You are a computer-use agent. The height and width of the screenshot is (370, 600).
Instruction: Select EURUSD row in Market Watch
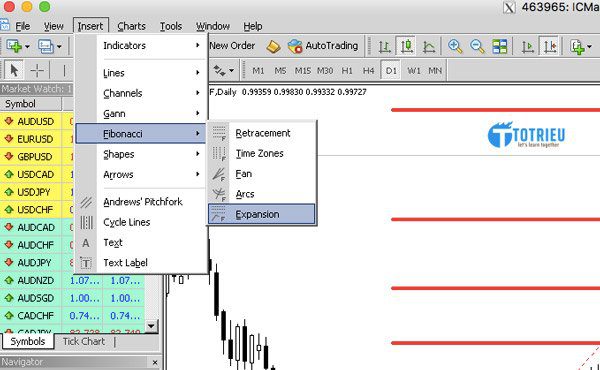37,139
